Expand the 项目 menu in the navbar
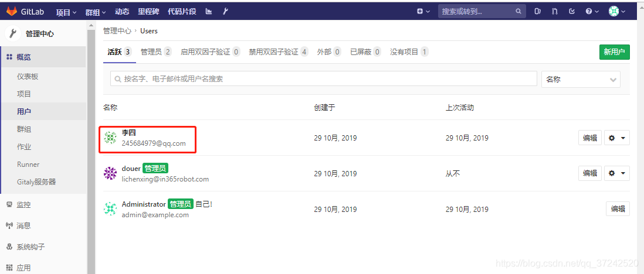The image size is (644, 274). (66, 12)
